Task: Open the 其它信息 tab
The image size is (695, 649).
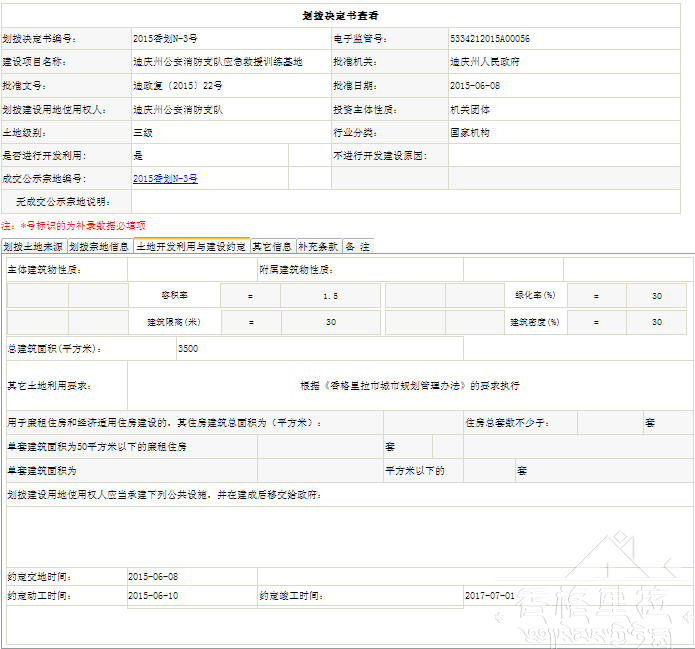Action: click(x=271, y=246)
